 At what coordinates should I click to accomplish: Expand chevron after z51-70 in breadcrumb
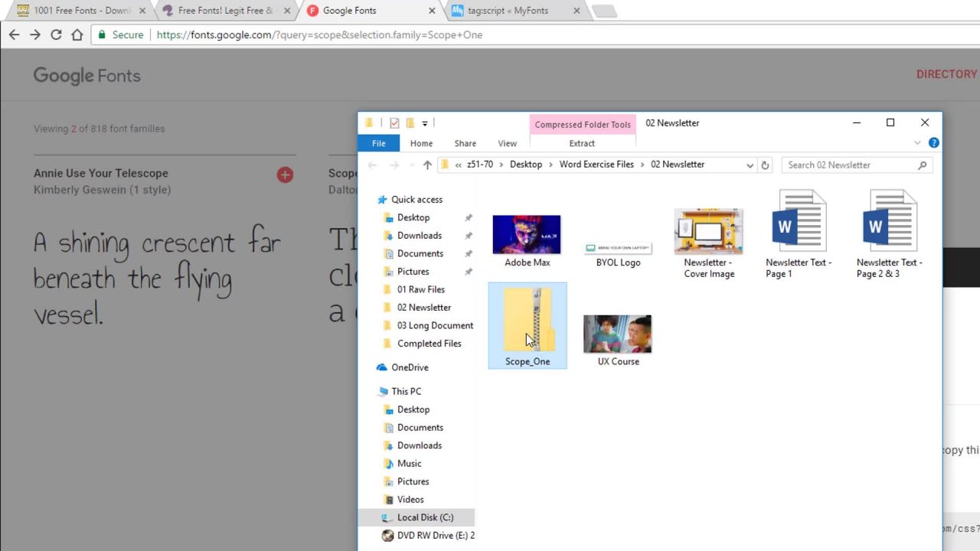pyautogui.click(x=501, y=165)
